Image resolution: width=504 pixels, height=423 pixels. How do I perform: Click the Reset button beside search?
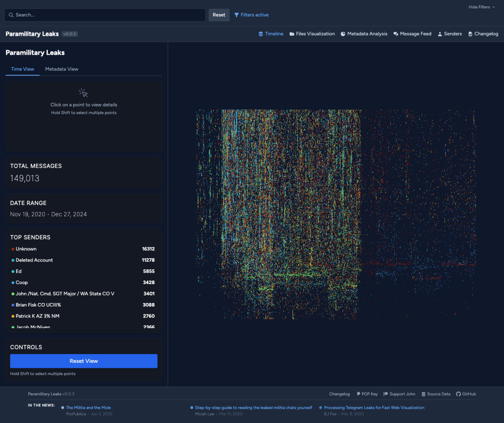pyautogui.click(x=219, y=15)
